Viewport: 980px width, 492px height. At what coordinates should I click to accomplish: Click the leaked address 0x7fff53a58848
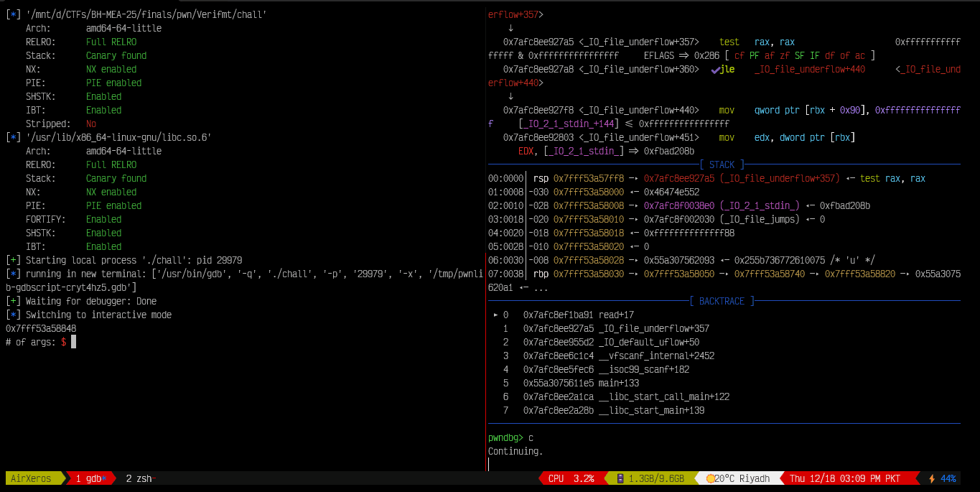[x=41, y=328]
